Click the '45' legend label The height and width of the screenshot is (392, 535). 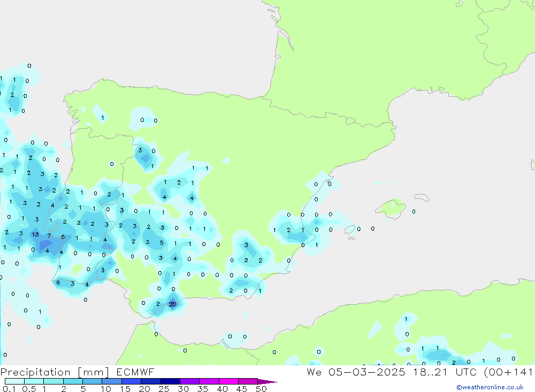tap(242, 389)
